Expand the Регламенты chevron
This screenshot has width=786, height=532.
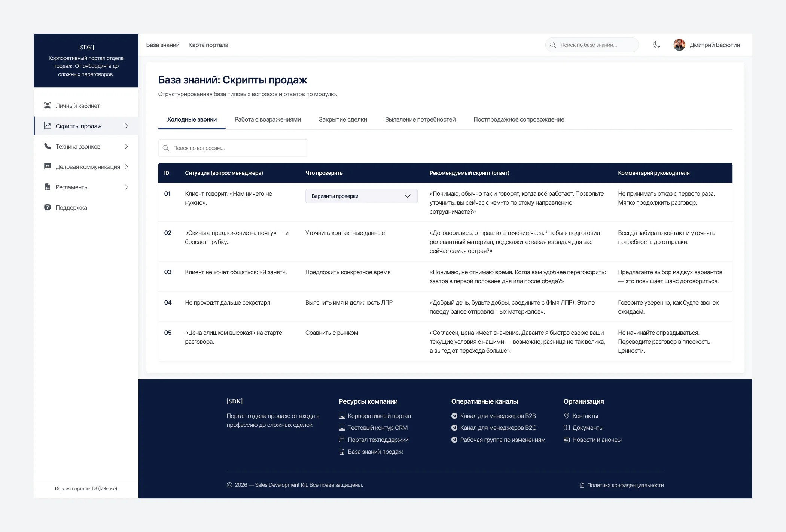click(127, 187)
